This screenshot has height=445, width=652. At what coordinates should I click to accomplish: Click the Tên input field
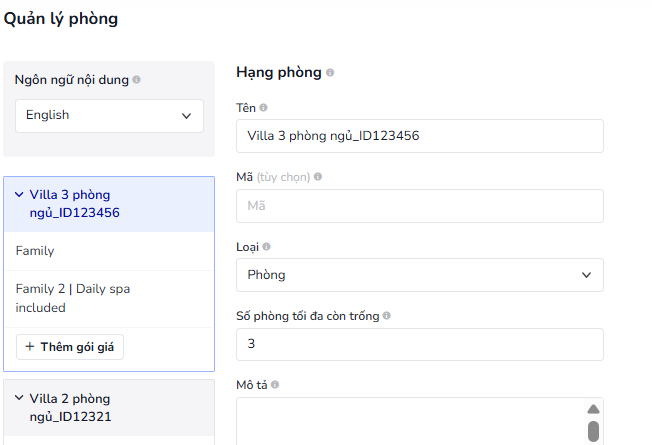tap(420, 136)
